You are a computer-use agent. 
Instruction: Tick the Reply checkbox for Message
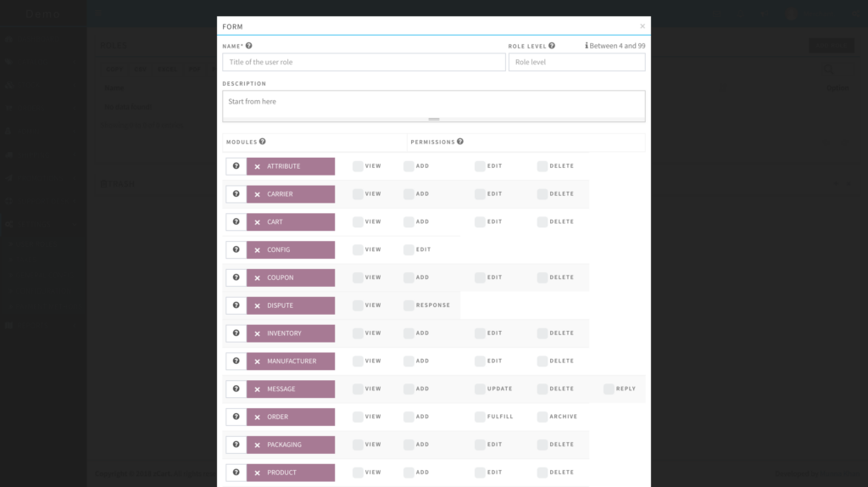609,389
